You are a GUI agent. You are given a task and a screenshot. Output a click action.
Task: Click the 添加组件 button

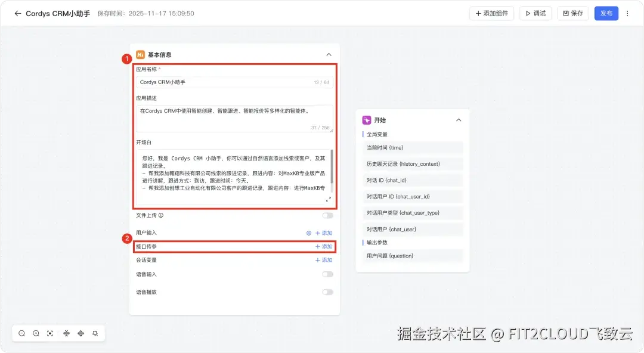[x=491, y=14]
